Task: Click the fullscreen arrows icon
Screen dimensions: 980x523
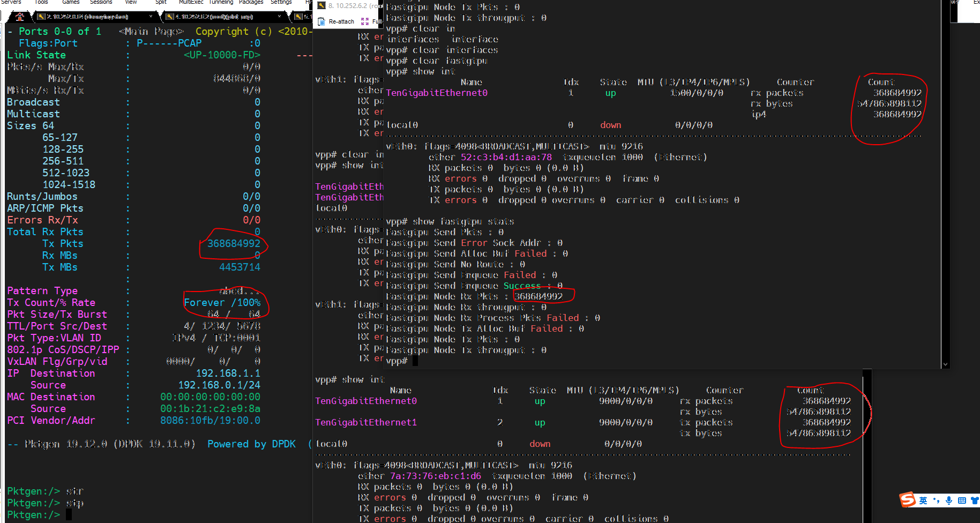Action: coord(365,21)
